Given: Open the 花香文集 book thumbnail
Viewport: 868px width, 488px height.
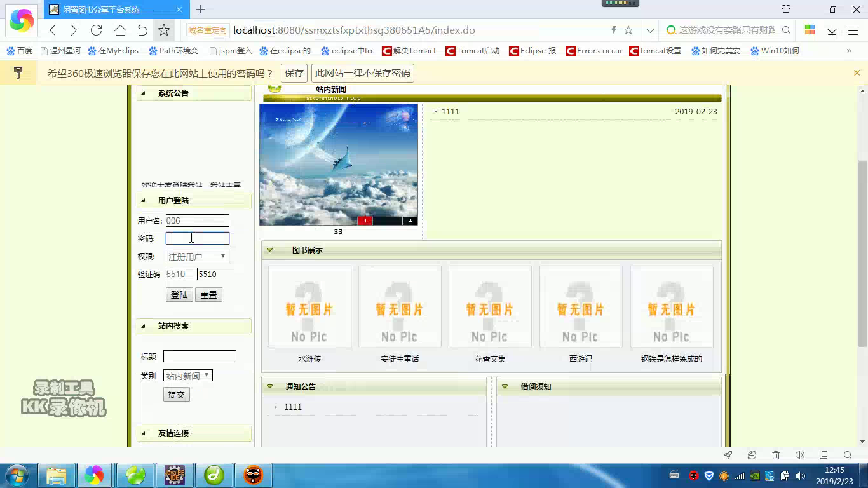Looking at the screenshot, I should [490, 307].
